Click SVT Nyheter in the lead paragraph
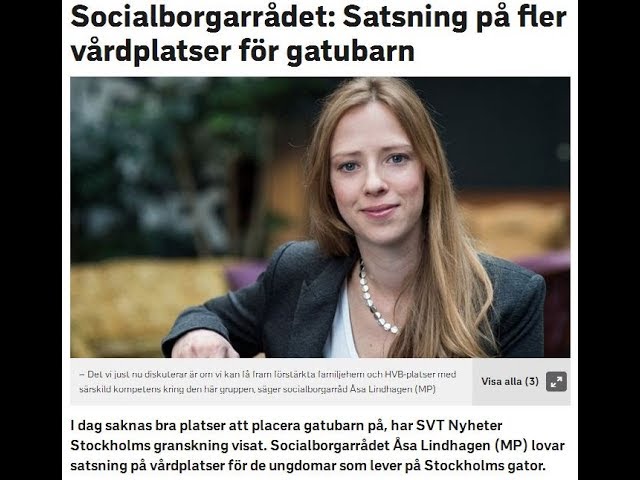Screen dimensions: 640x480 tap(459, 425)
